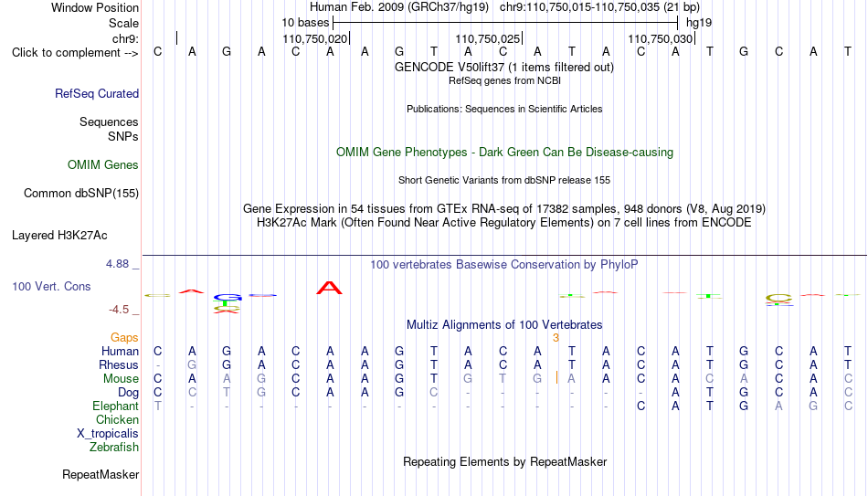This screenshot has width=868, height=496.
Task: Click the 'Click to complement -->' label
Action: tap(75, 53)
